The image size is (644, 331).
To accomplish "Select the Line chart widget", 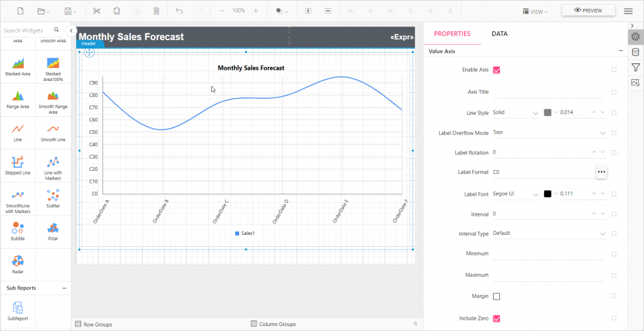I will 18,133.
